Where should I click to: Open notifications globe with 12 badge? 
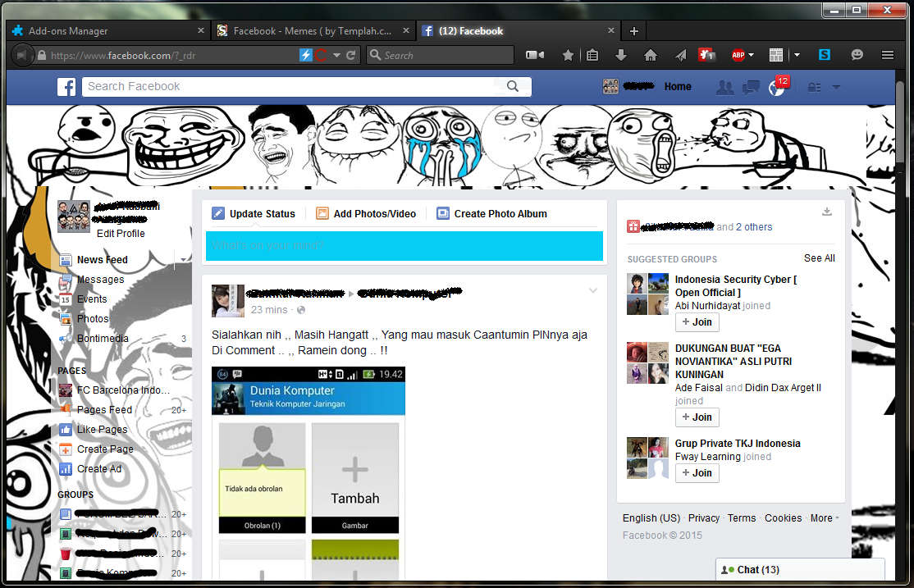pos(777,87)
